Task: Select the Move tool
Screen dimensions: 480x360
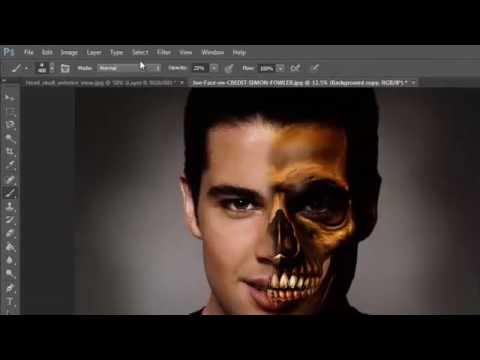Action: coord(9,97)
